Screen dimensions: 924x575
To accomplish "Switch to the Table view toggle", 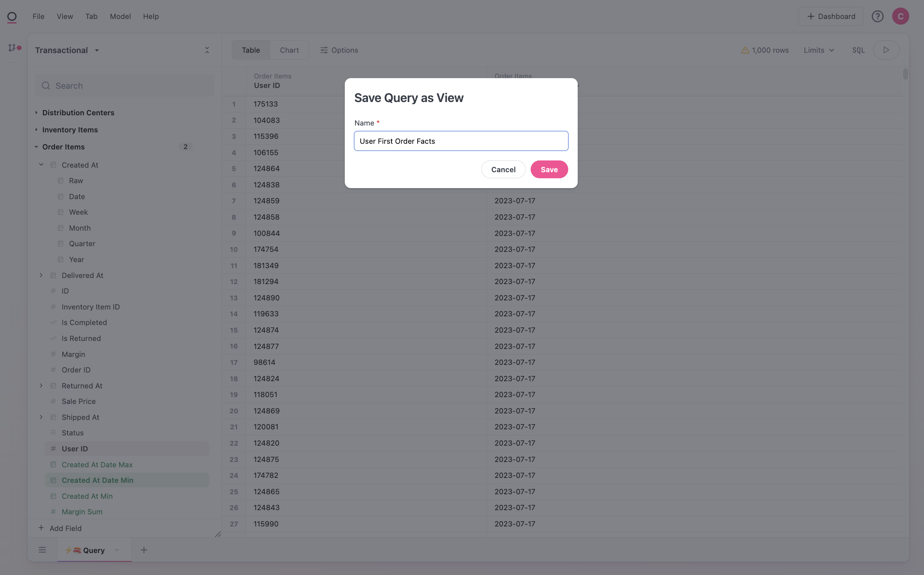I will (251, 50).
